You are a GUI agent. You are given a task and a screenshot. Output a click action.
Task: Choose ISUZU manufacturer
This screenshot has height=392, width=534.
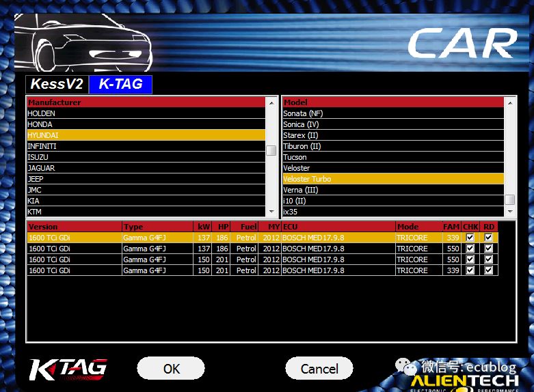click(146, 157)
